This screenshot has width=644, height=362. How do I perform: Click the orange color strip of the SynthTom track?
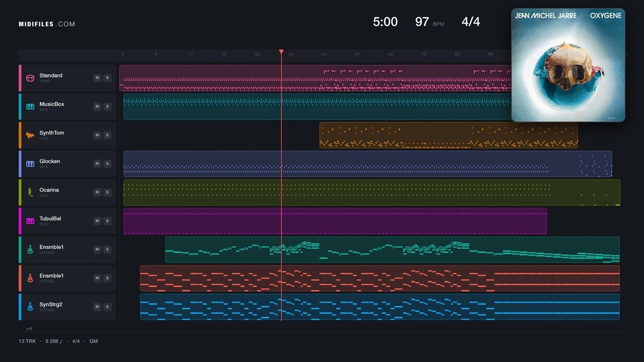[20, 135]
